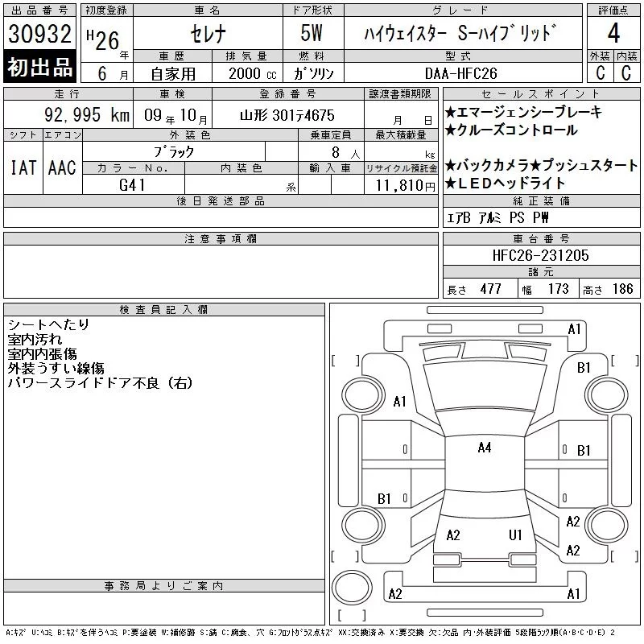
Task: Select the inspector note 室内汚れ
Action: [35, 339]
